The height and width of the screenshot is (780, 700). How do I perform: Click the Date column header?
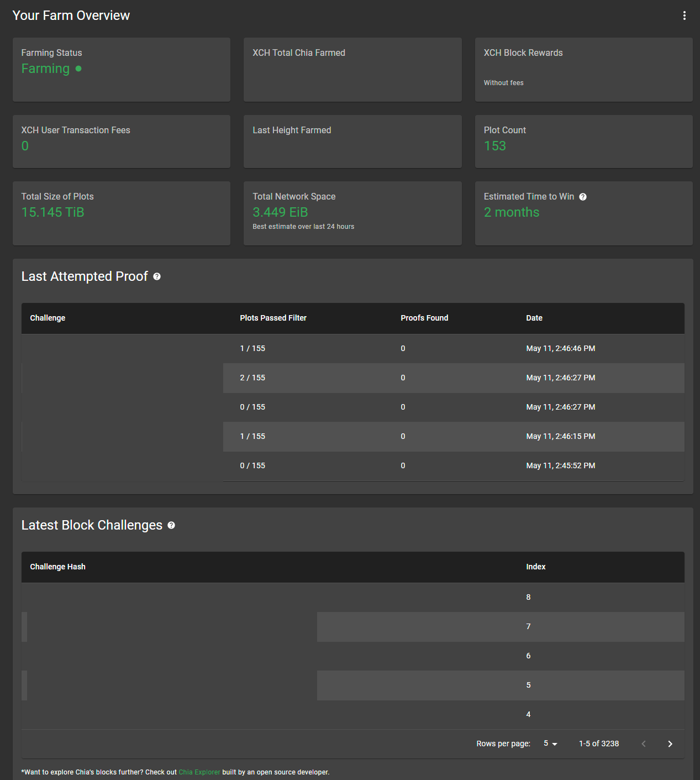click(x=534, y=318)
